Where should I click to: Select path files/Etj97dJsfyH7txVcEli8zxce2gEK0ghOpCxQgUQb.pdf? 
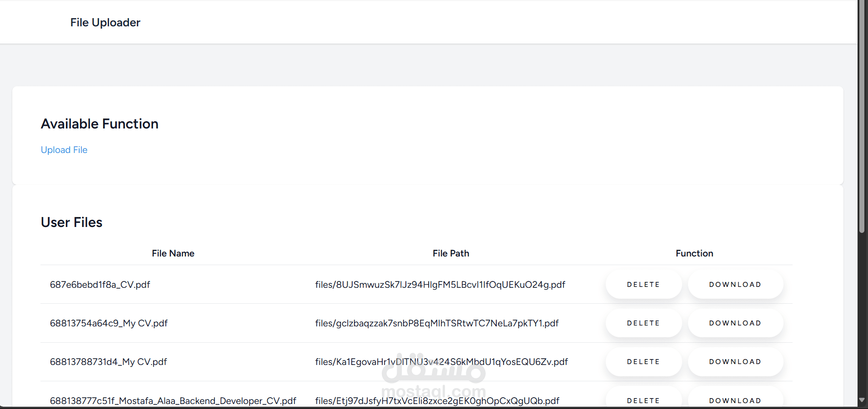437,401
